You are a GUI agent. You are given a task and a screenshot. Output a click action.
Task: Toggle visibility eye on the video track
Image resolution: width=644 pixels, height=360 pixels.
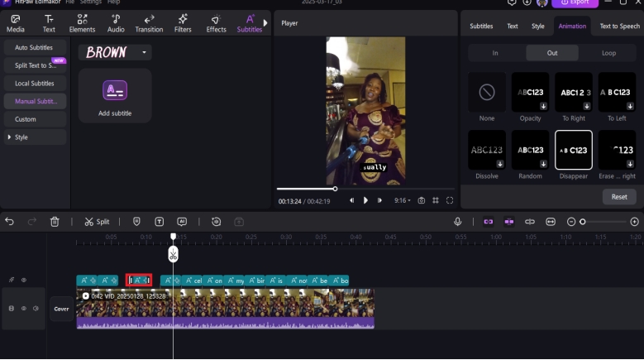coord(23,309)
